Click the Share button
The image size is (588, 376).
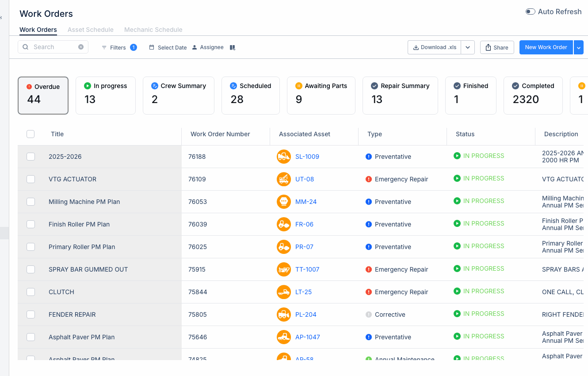point(497,47)
